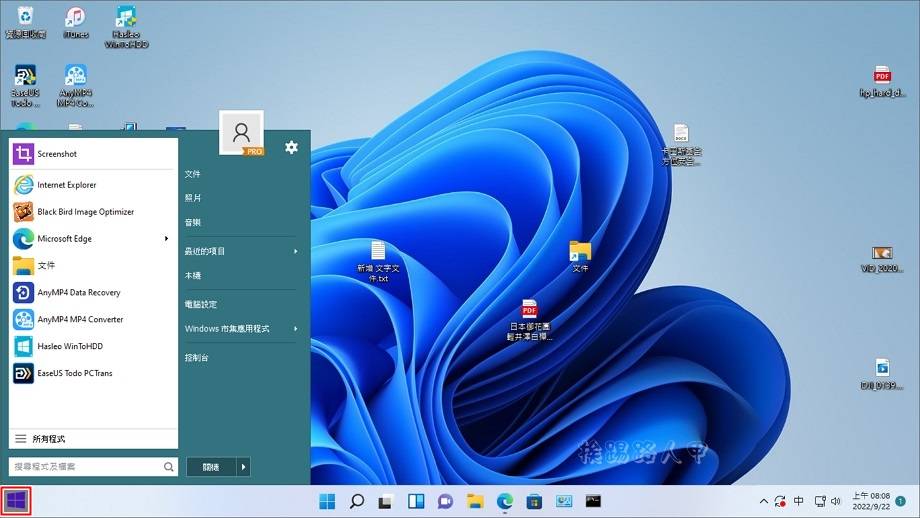Open shutdown options arrow next to 關機
The image size is (920, 518).
pyautogui.click(x=243, y=467)
